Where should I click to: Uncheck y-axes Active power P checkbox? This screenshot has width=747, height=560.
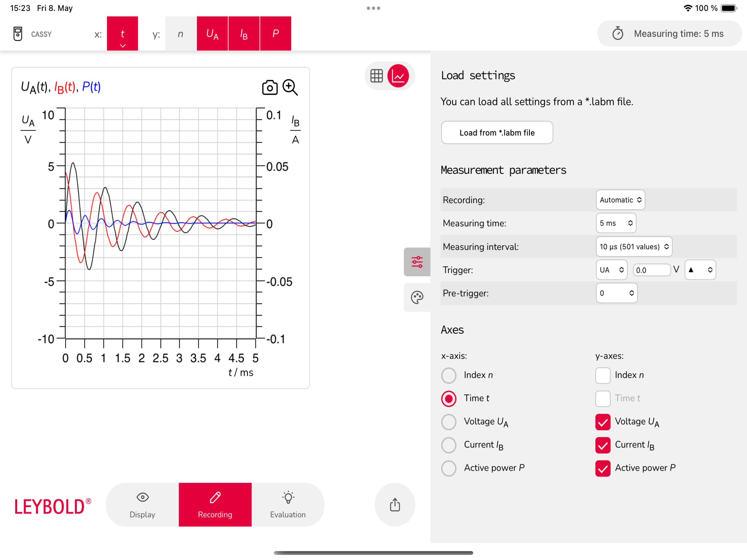pos(603,469)
